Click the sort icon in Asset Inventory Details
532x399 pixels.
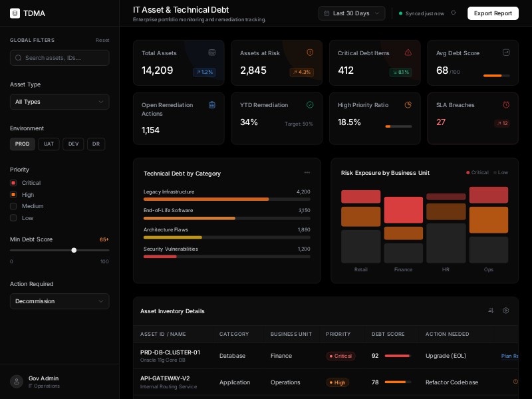point(491,311)
